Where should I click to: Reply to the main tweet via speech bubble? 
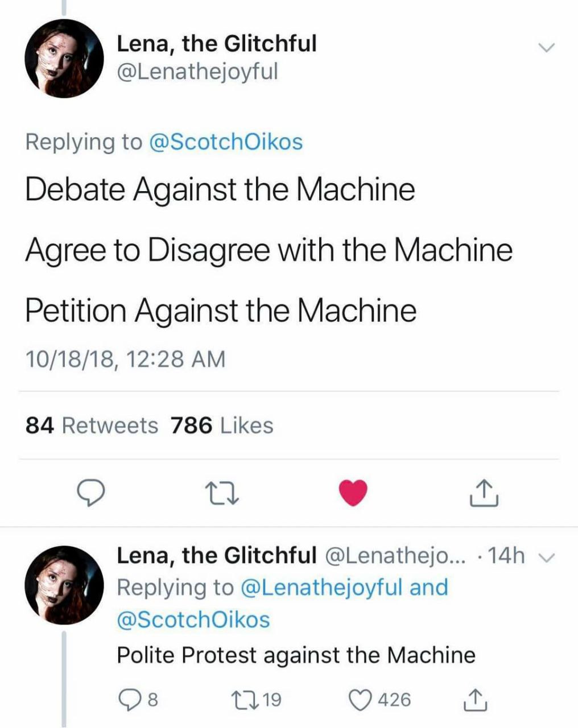pos(90,493)
